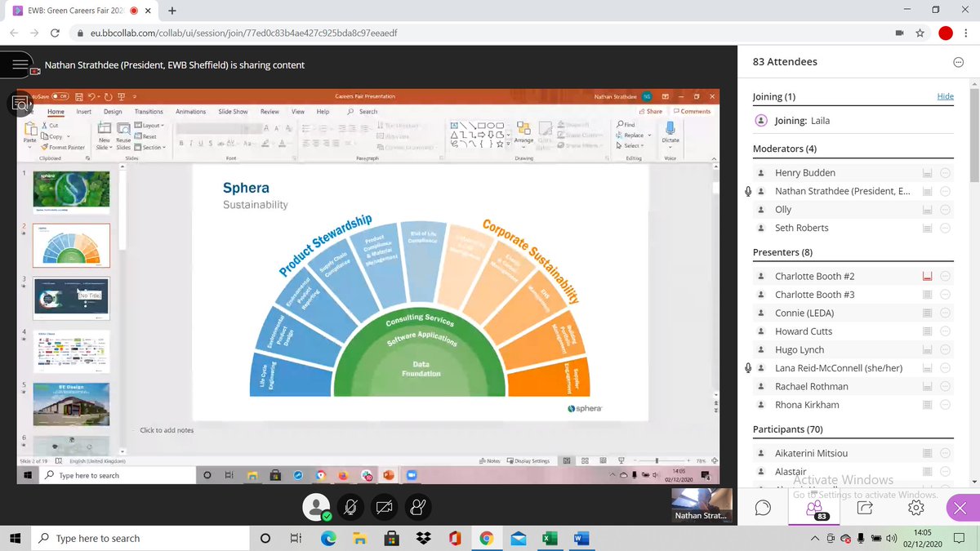Open Excel from the host taskbar
Screen dimensions: 980x551
click(x=550, y=539)
